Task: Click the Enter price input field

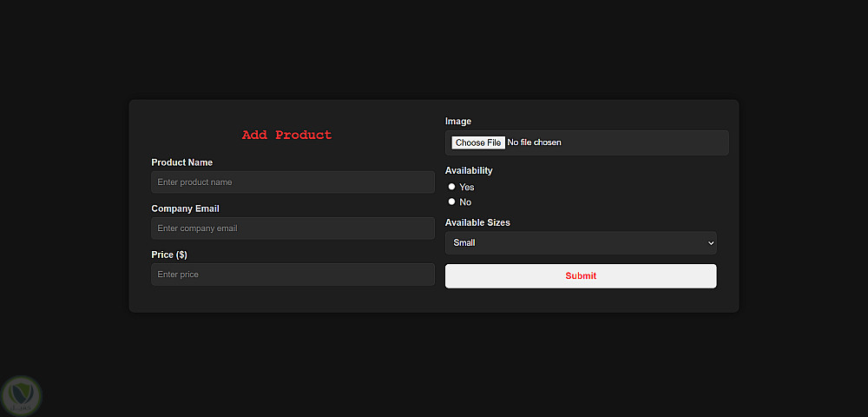Action: 293,275
